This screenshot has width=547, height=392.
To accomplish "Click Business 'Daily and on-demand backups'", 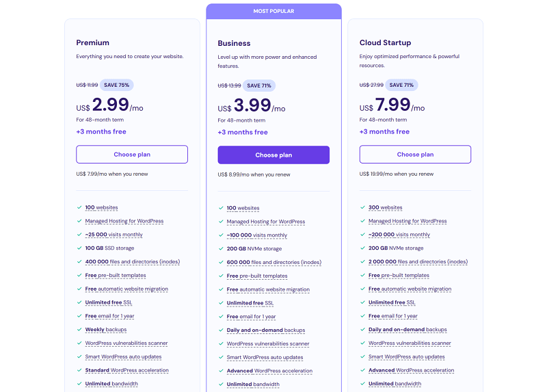I will tap(266, 330).
